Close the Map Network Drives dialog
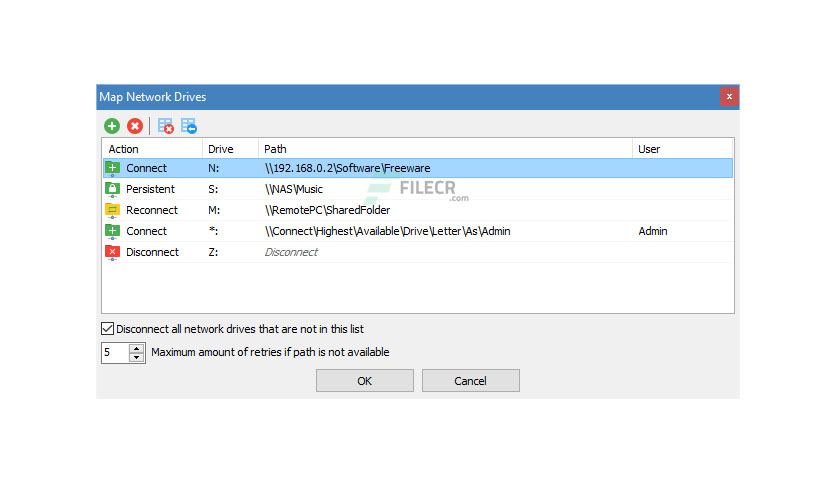 [x=729, y=96]
